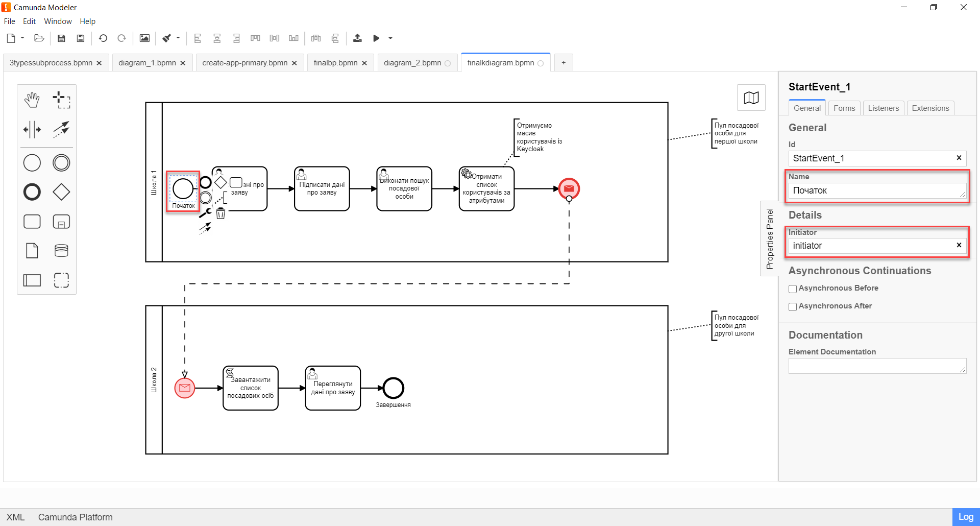Click the Deploy diagram upload icon

(x=357, y=38)
